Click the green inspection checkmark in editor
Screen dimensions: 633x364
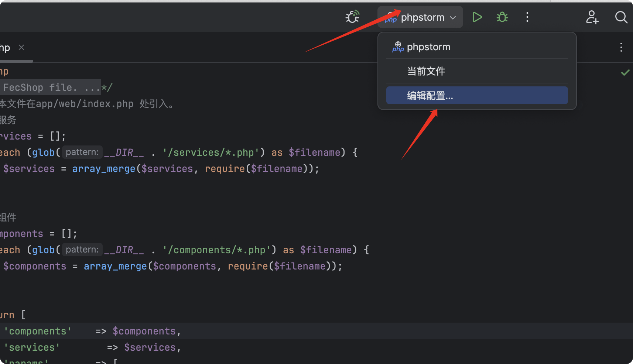point(625,72)
